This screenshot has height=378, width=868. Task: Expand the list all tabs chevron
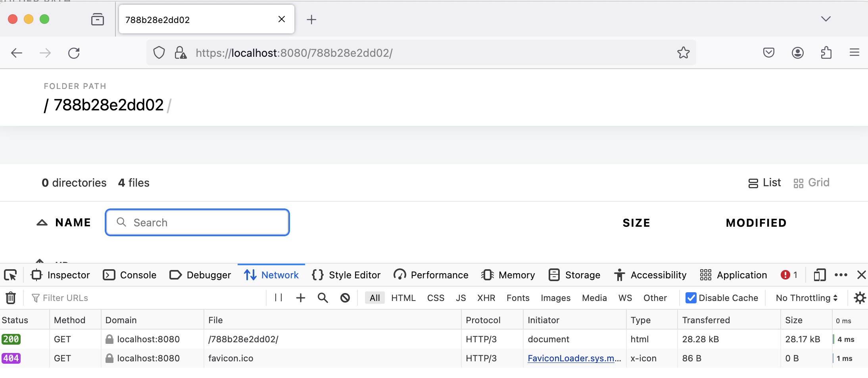click(x=826, y=19)
